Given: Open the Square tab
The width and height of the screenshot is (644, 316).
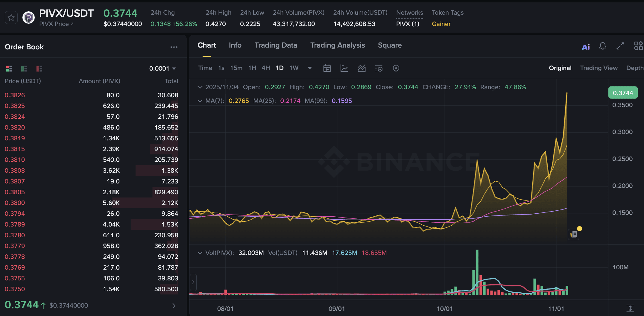Looking at the screenshot, I should click(390, 45).
